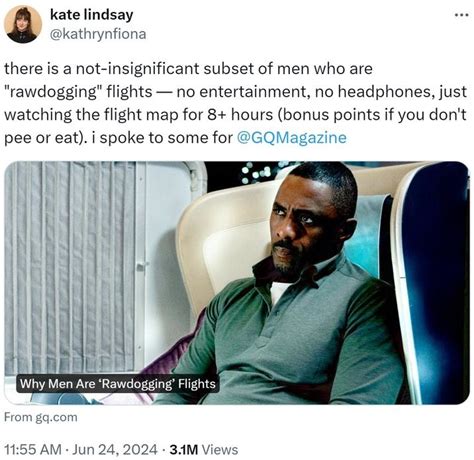Click the grey window shade in the photo
Image resolution: width=474 pixels, height=460 pixels.
70,267
